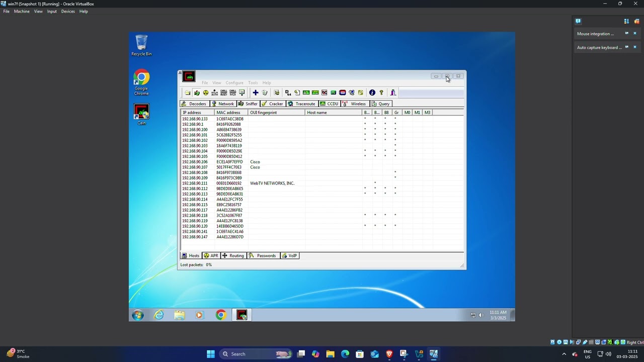The height and width of the screenshot is (362, 644).
Task: Open the file folder icon in Cain's toolbar
Action: (x=188, y=93)
